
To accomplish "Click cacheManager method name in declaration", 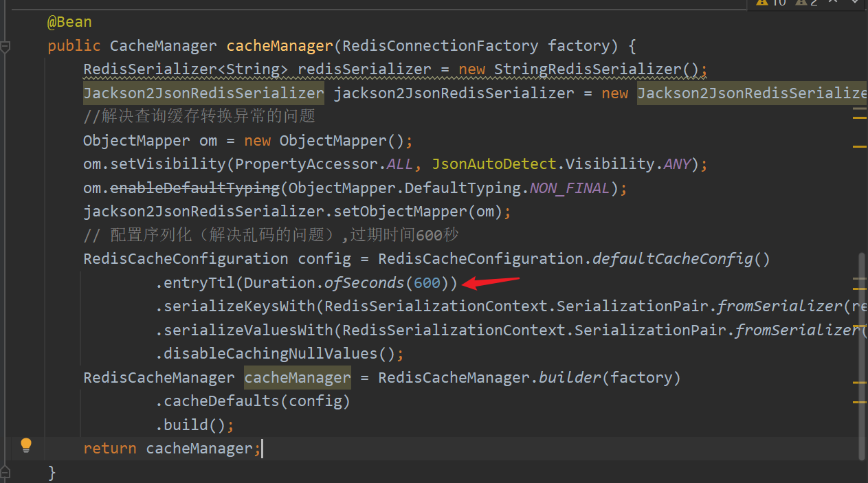I will click(x=280, y=46).
